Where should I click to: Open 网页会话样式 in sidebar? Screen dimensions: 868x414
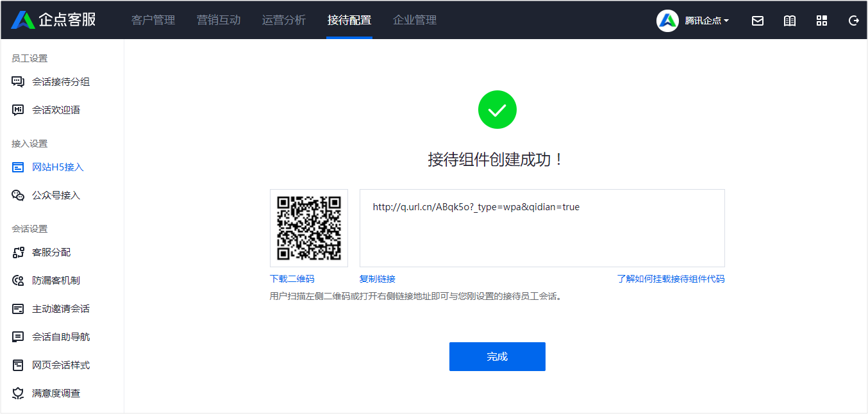[x=62, y=365]
